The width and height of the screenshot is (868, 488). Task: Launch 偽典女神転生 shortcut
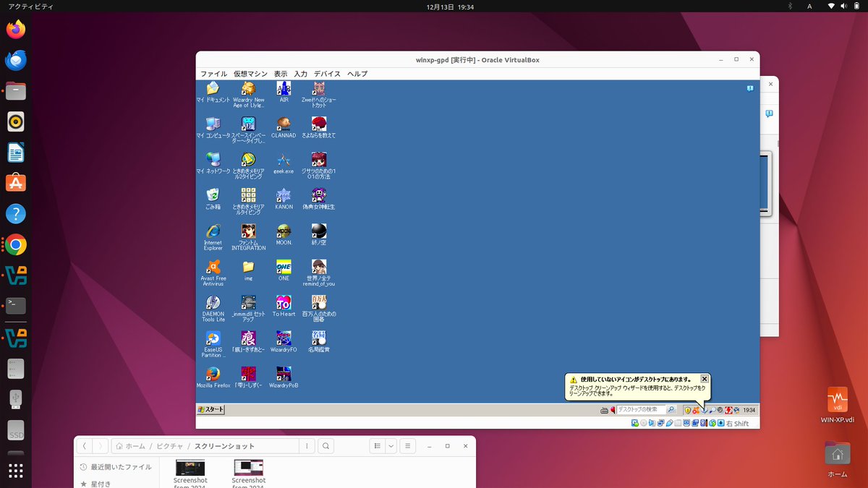coord(319,199)
